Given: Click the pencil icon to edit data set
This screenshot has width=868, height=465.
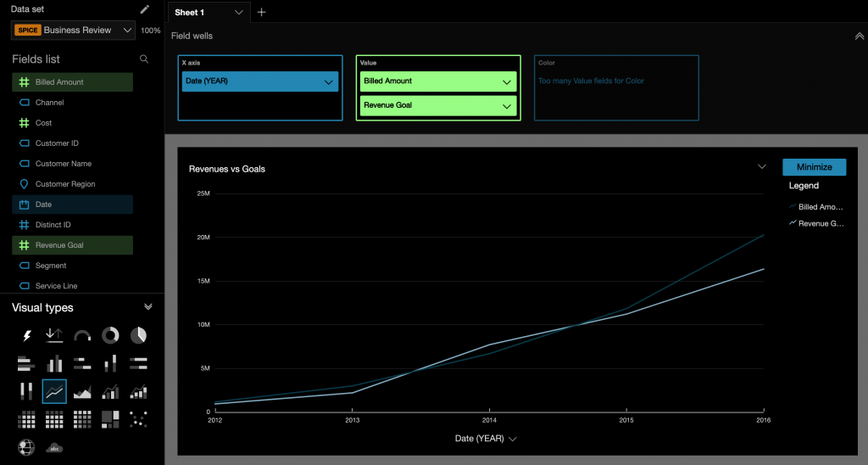Looking at the screenshot, I should [144, 9].
